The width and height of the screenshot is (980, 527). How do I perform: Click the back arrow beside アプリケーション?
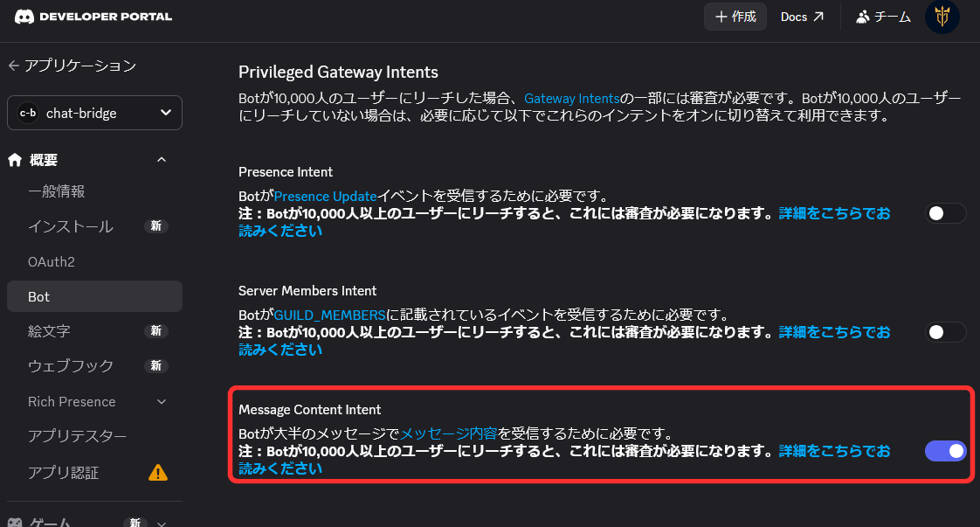(14, 66)
